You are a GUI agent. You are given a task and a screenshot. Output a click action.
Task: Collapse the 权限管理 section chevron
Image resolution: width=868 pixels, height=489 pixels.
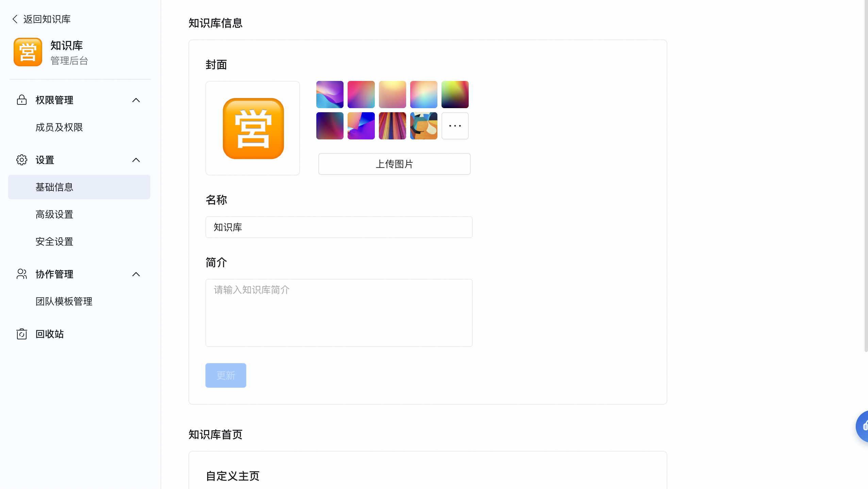136,100
